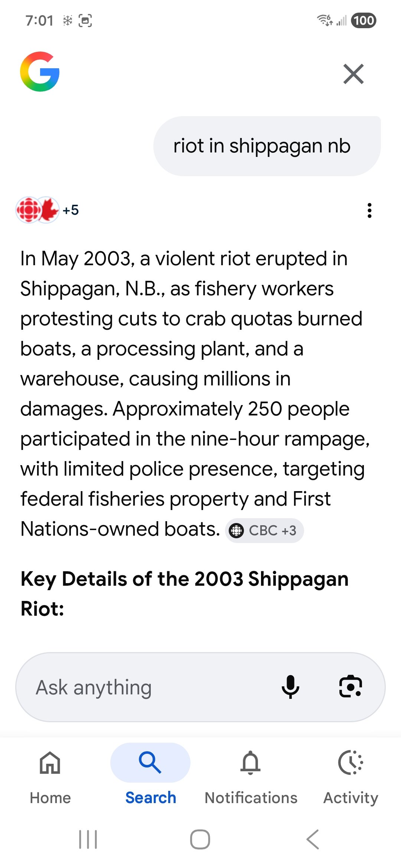Tap the Android recent apps button
This screenshot has width=401, height=868.
pos(88,839)
